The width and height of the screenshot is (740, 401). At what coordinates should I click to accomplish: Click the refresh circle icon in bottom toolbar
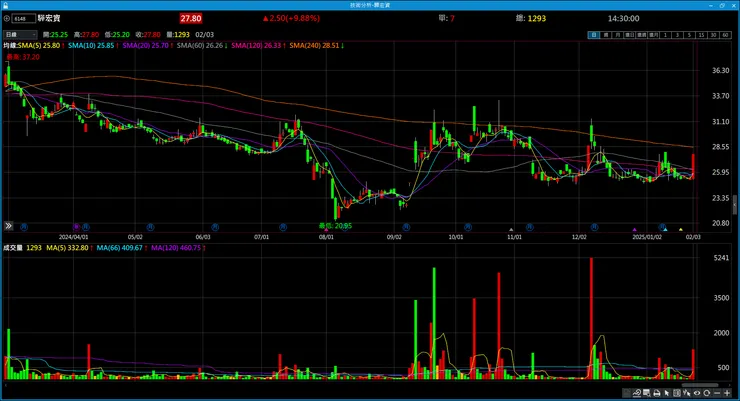pos(706,393)
